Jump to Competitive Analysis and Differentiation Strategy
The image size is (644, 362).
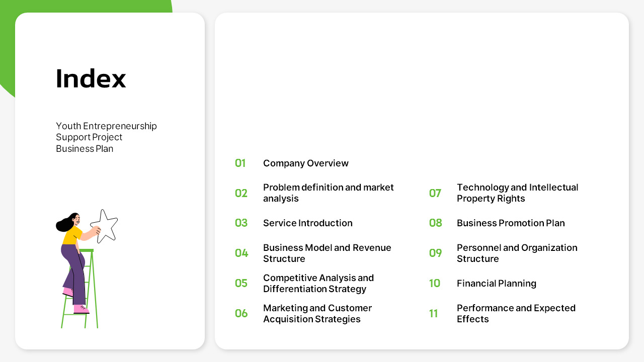pyautogui.click(x=318, y=283)
